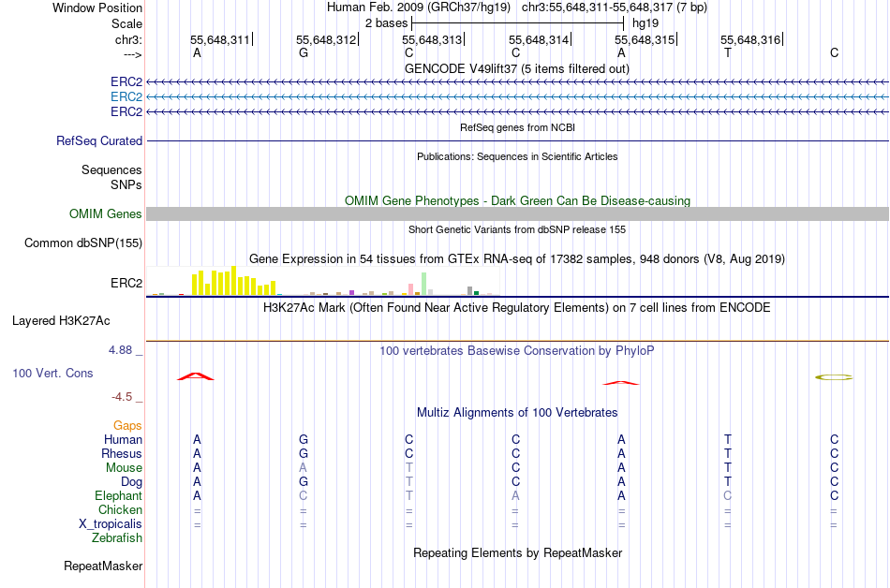The height and width of the screenshot is (588, 890).
Task: Open Publications: Sequences in Scientific Articles title
Action: click(517, 156)
